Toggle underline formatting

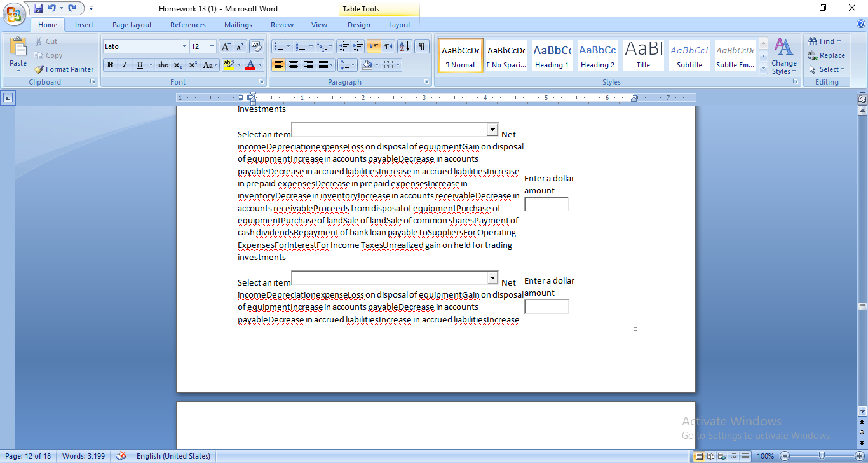[139, 65]
